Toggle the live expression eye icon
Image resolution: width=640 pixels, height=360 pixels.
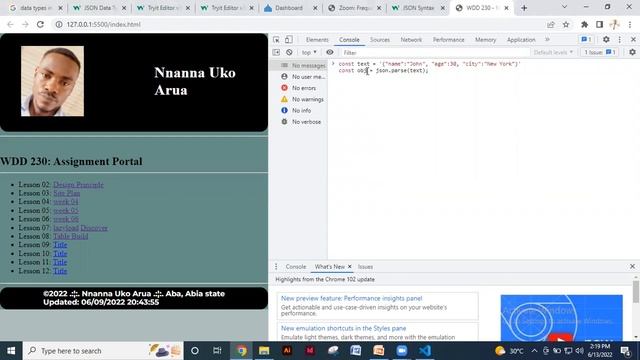coord(329,52)
